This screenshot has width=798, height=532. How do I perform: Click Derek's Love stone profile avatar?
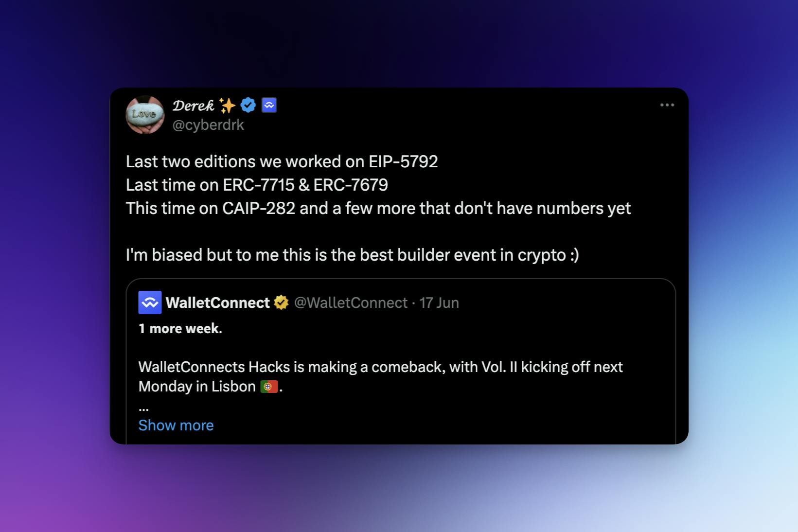click(x=145, y=115)
